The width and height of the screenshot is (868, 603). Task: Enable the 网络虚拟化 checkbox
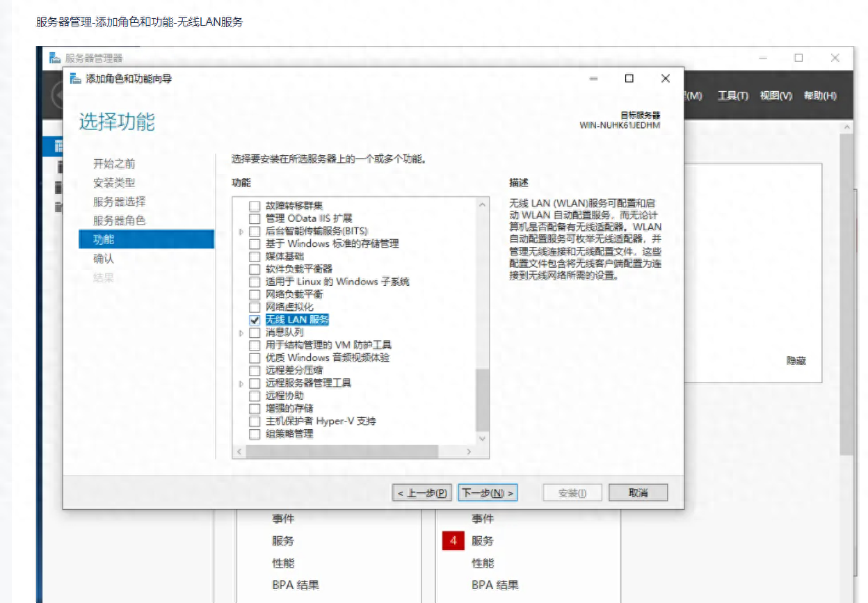pos(255,307)
